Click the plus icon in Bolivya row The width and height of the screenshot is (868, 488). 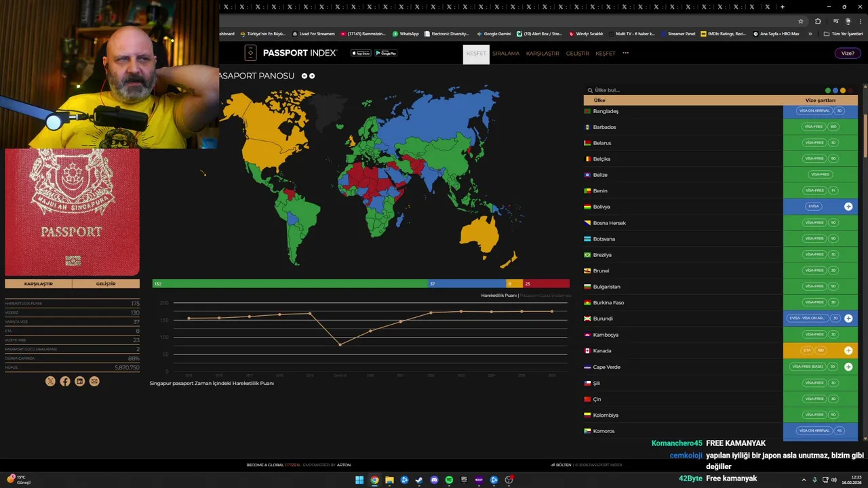click(x=848, y=206)
